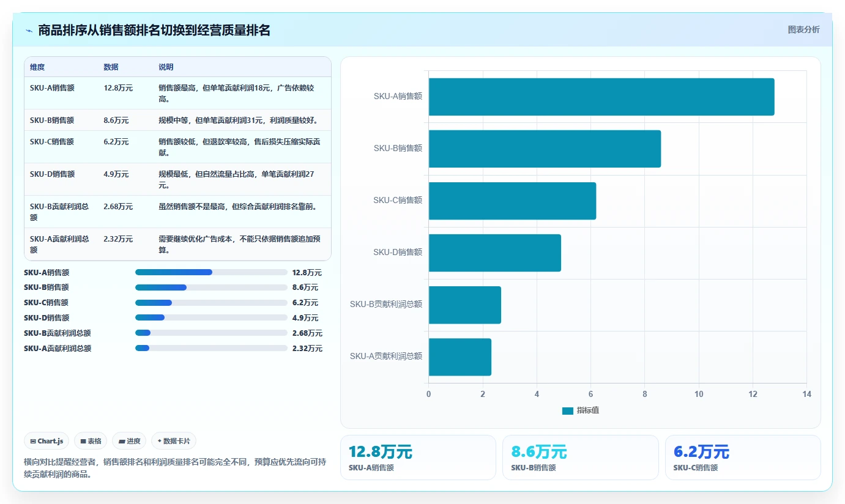Click the SKU-B销售额 chart bar

click(545, 149)
